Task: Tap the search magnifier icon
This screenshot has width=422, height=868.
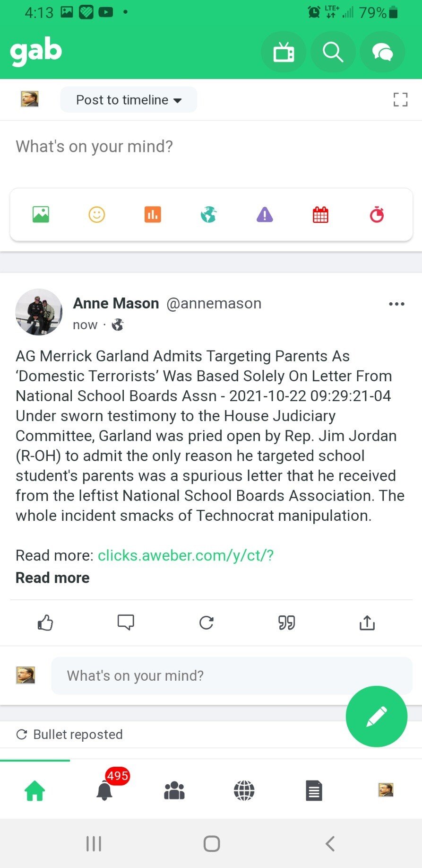Action: pyautogui.click(x=333, y=52)
